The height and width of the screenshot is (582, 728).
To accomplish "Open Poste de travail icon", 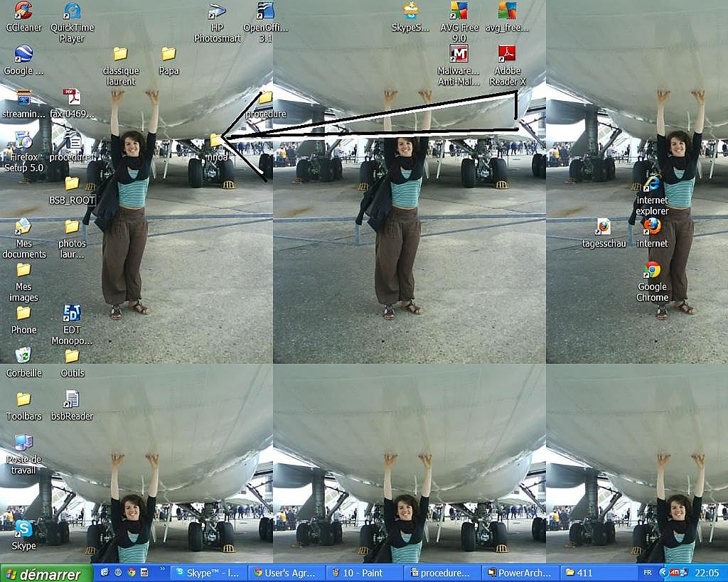I will [23, 454].
